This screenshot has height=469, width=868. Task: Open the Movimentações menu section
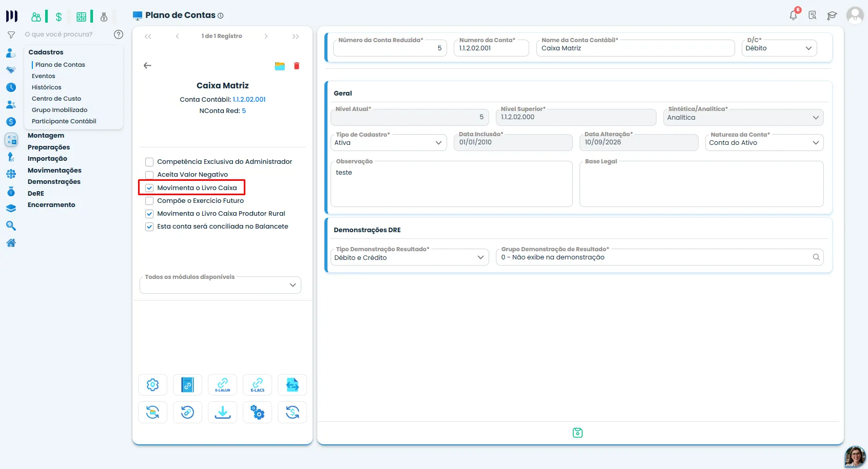pyautogui.click(x=54, y=170)
